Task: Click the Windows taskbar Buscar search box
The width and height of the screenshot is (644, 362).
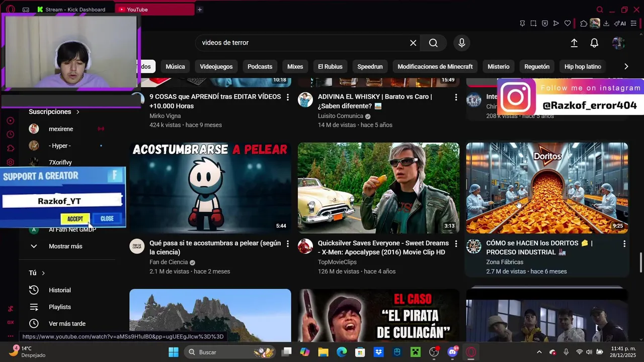Action: point(229,352)
